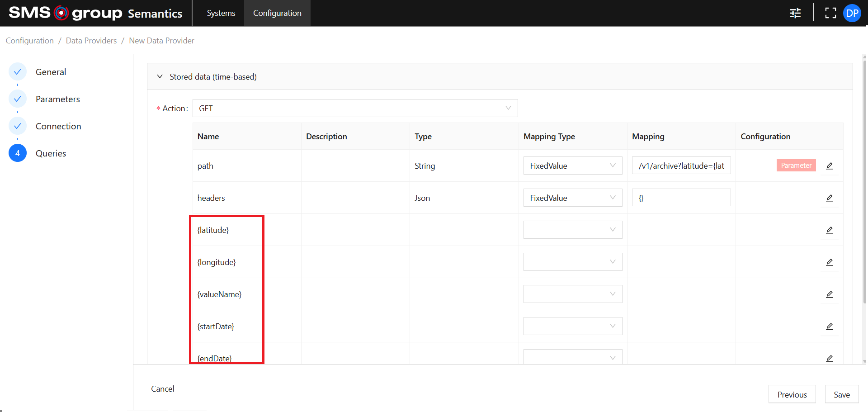This screenshot has height=412, width=868.
Task: Focus the path mapping input field
Action: point(681,166)
